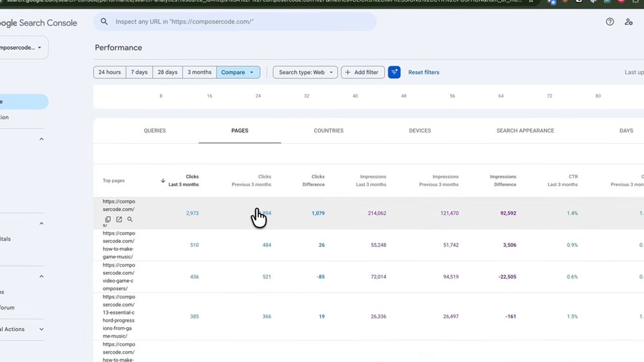
Task: Select the 28 days date range
Action: pos(167,72)
